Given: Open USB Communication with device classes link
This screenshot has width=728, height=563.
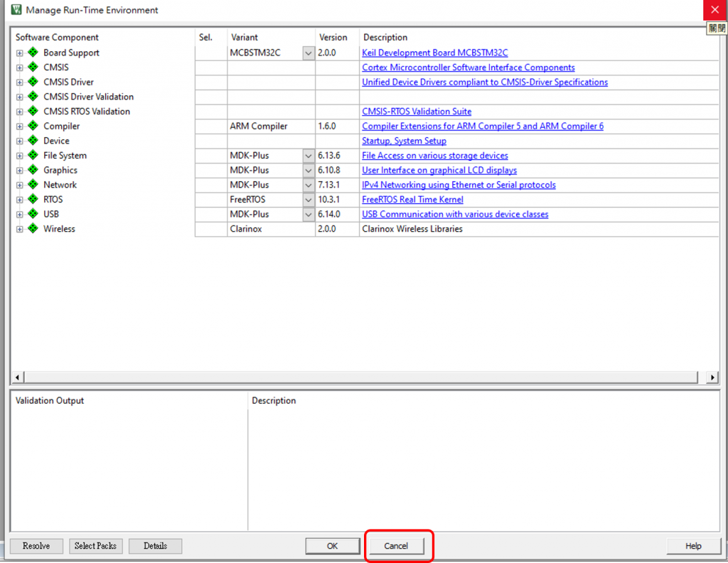Looking at the screenshot, I should [x=455, y=215].
